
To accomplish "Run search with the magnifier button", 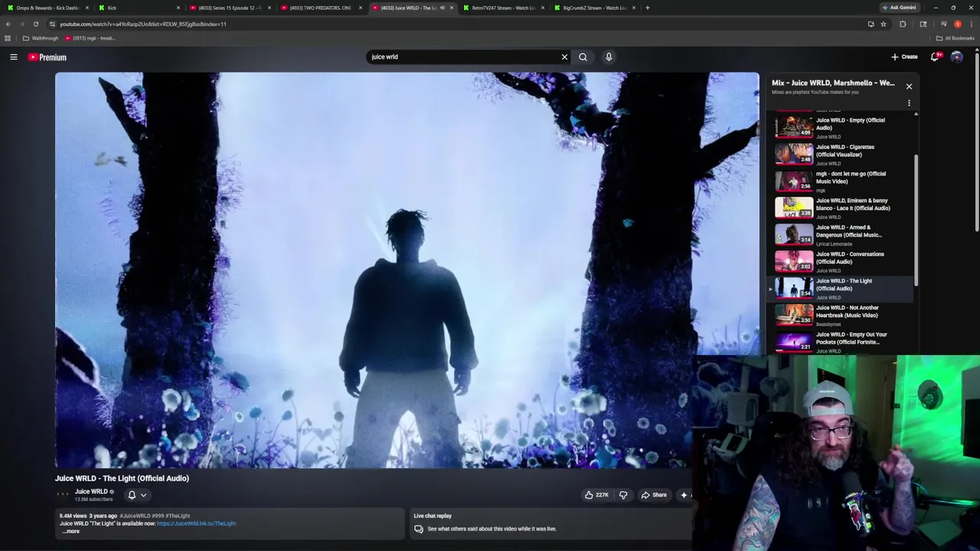I will pos(583,57).
